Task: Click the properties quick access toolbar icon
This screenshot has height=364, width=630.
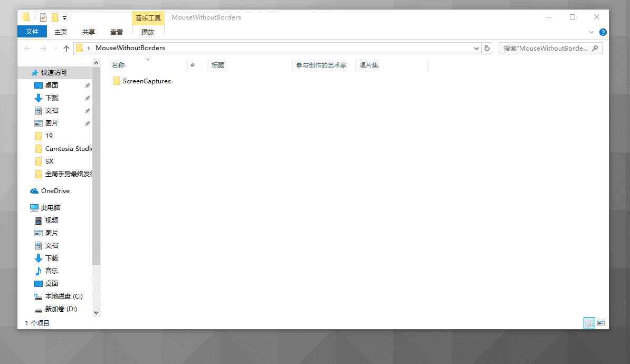Action: click(43, 17)
